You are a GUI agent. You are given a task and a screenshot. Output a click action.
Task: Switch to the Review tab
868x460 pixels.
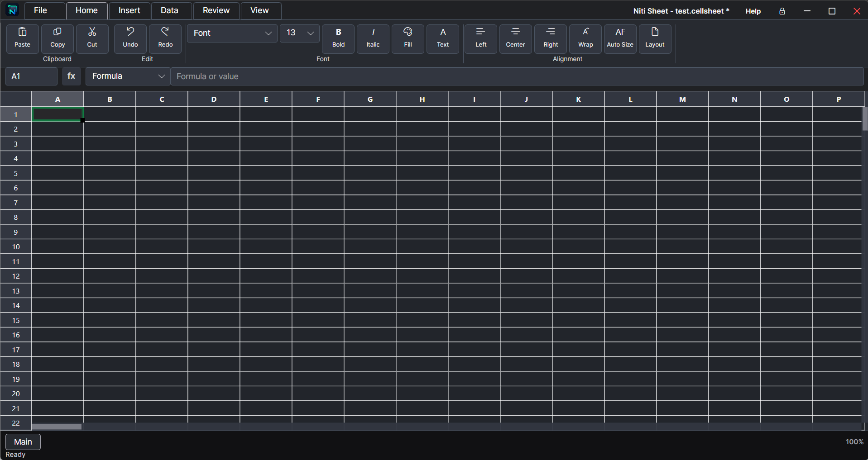click(216, 10)
